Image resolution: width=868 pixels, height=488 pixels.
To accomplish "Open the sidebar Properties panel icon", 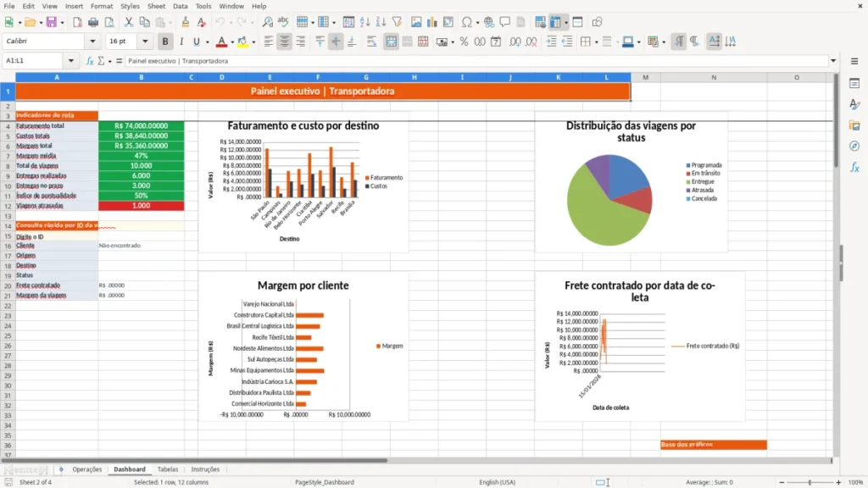I will pos(854,84).
